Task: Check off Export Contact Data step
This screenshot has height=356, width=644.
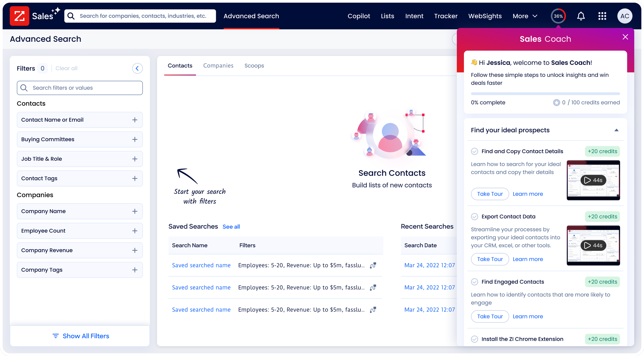Action: (x=474, y=217)
